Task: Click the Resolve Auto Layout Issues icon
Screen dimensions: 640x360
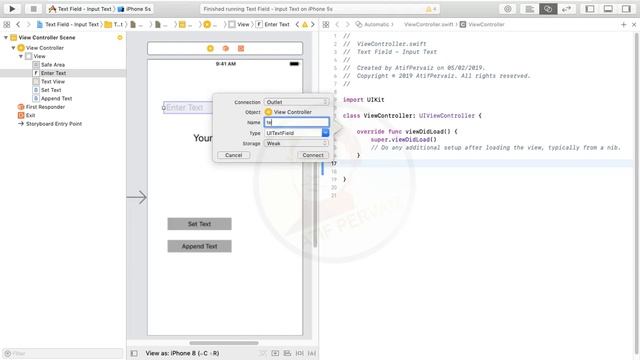Action: click(x=312, y=353)
